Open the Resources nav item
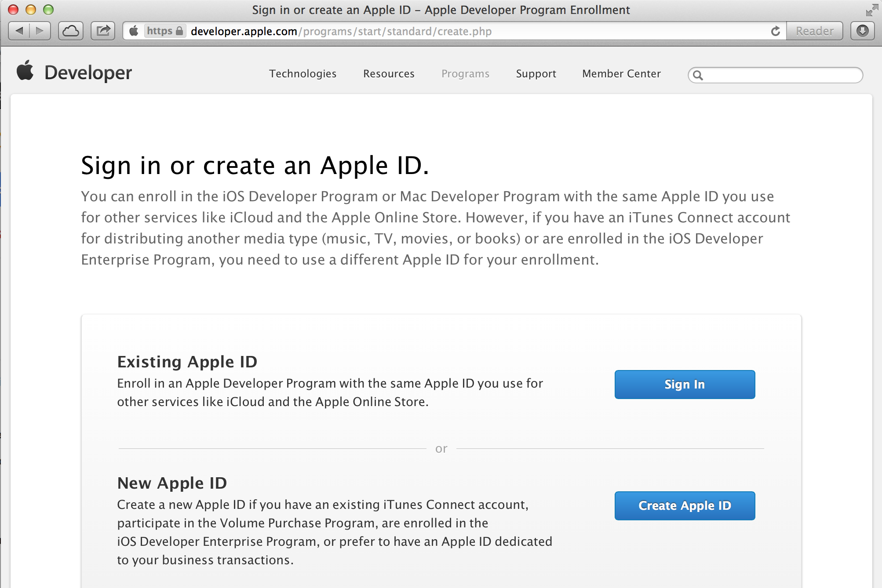882x588 pixels. (x=389, y=73)
